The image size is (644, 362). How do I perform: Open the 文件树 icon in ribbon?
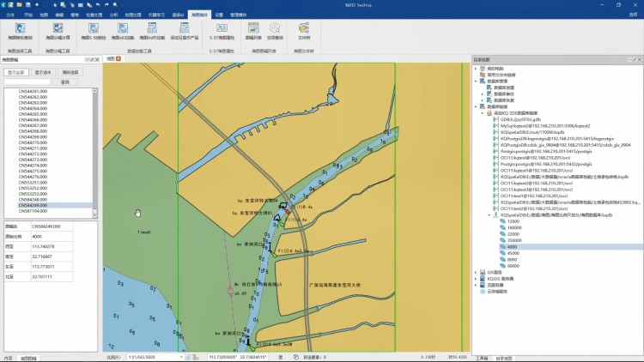point(304,29)
